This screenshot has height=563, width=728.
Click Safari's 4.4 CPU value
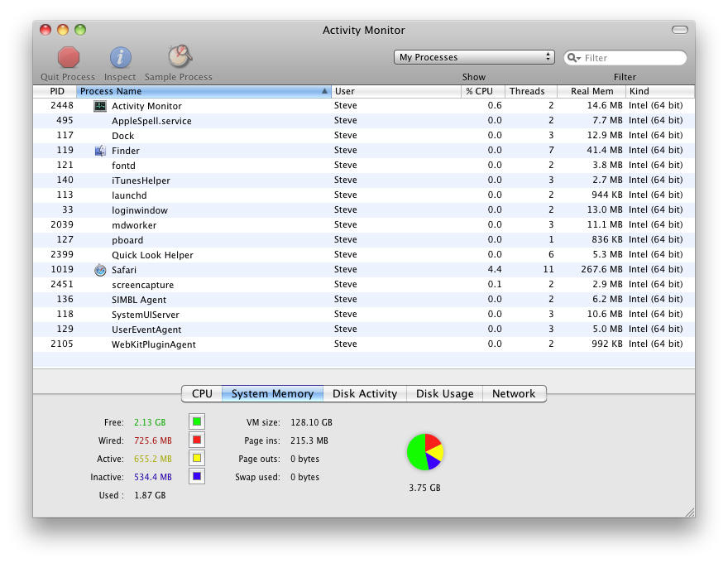(495, 269)
